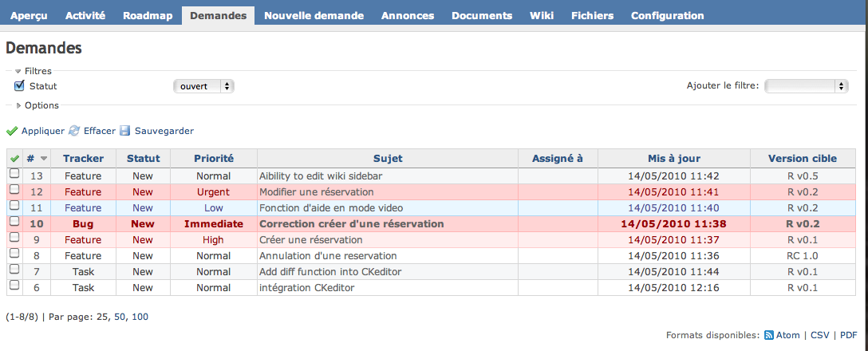The width and height of the screenshot is (868, 351).
Task: Click the green check-all icon in table header
Action: [14, 158]
